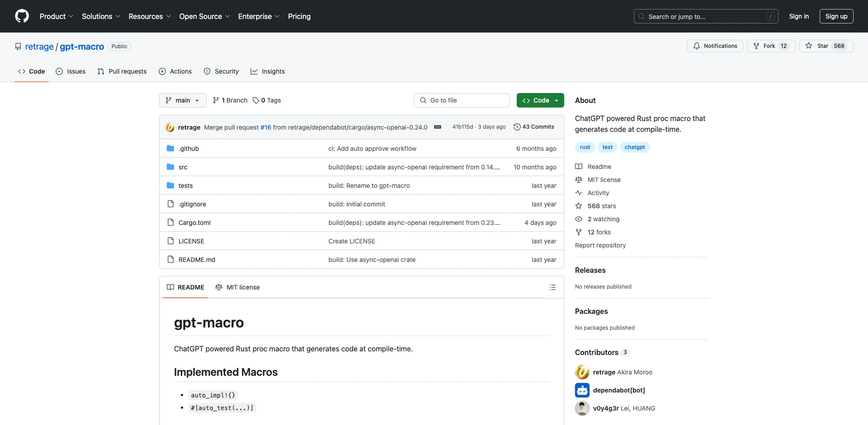Image resolution: width=868 pixels, height=425 pixels.
Task: Select the README tab in file viewer
Action: tap(185, 287)
